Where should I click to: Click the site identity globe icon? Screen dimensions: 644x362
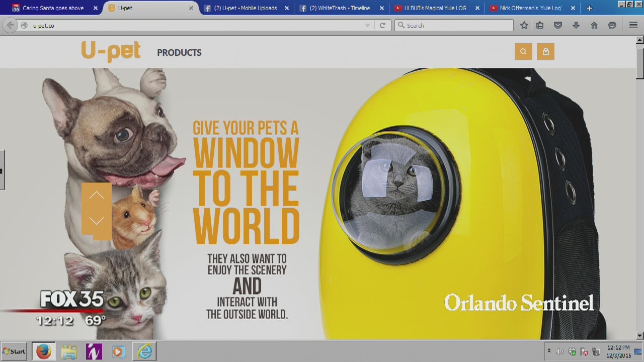(24, 26)
